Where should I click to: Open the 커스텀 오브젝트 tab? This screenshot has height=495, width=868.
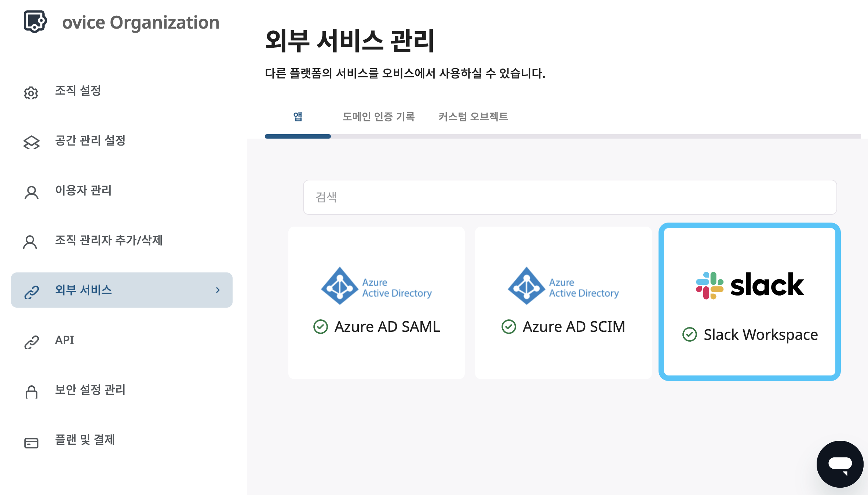click(x=473, y=117)
